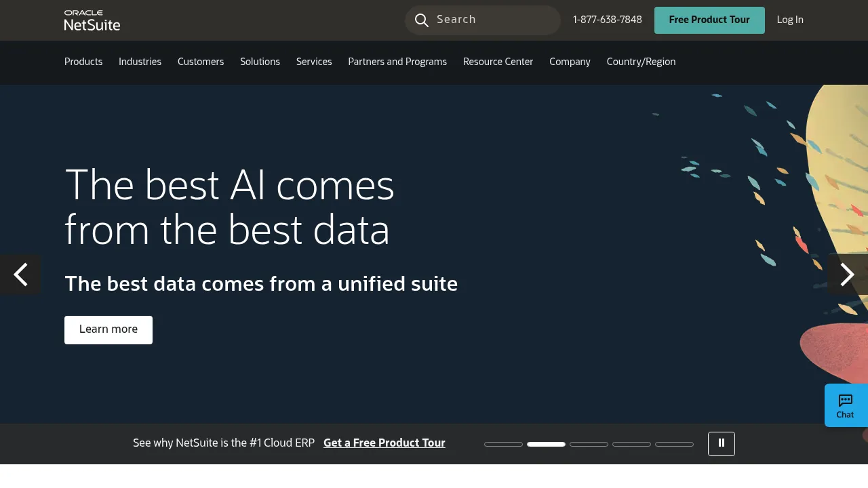
Task: Focus the Search input field
Action: point(483,20)
